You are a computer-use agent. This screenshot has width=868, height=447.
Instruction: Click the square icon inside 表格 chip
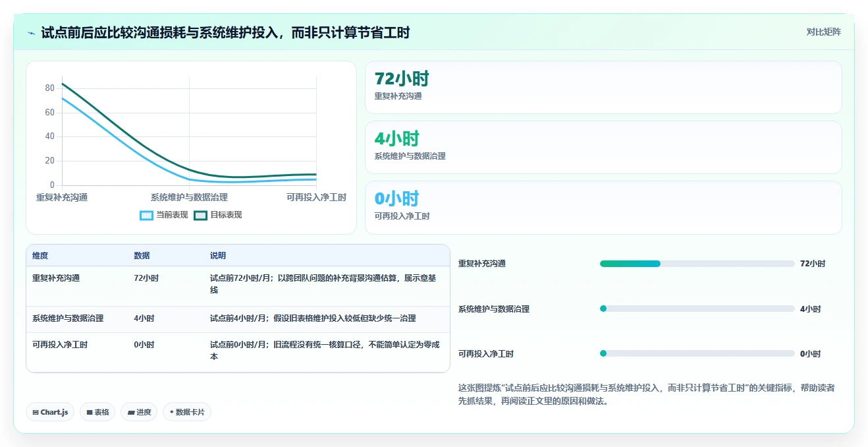click(x=90, y=413)
